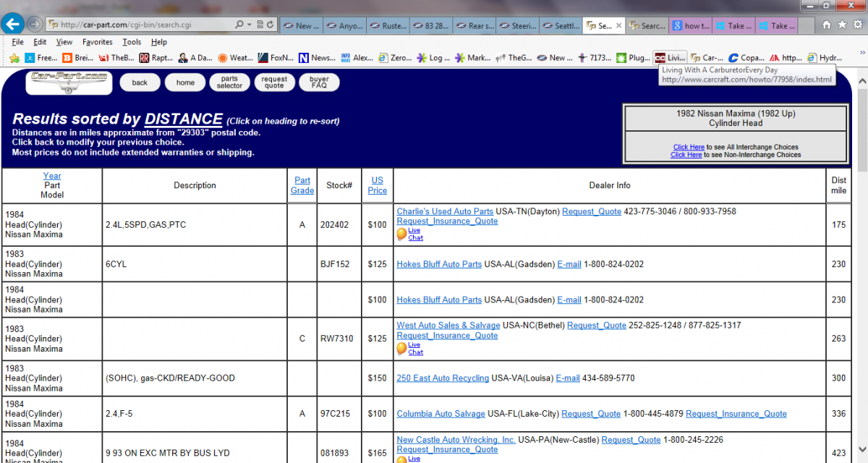Viewport: 868px width, 463px height.
Task: Sort results by the Year column header
Action: tap(52, 176)
